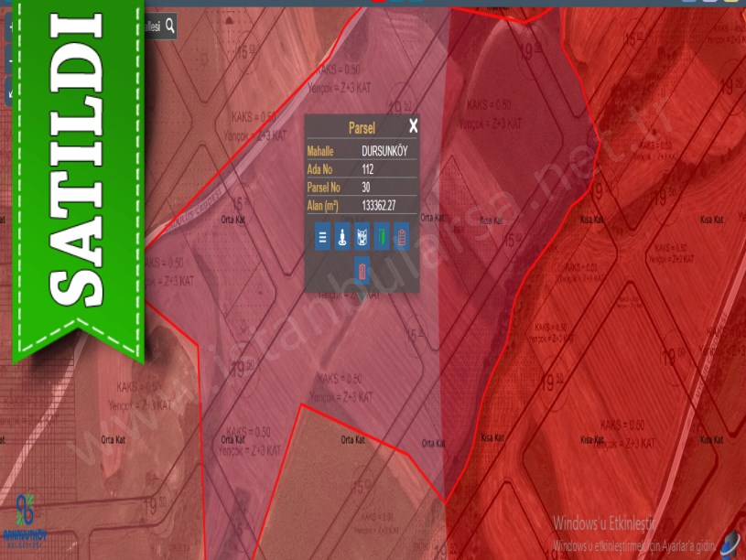This screenshot has width=746, height=560.
Task: Click the red clipboard icon in top row
Action: pyautogui.click(x=401, y=238)
